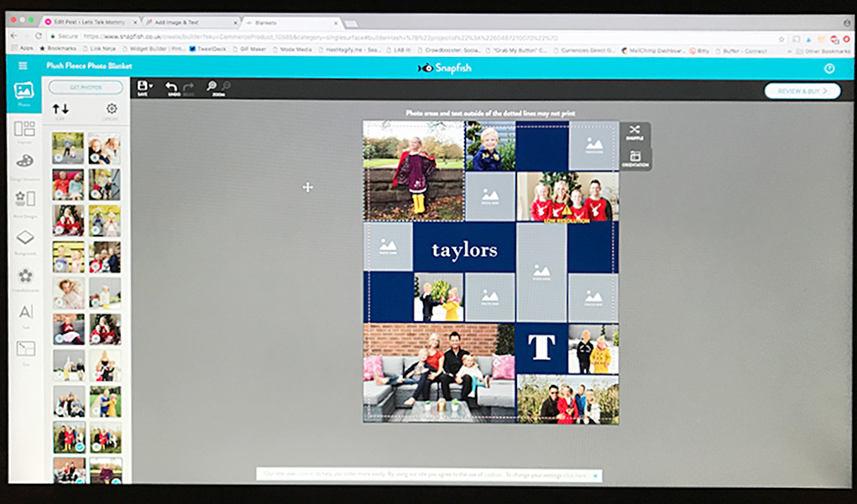The image size is (857, 504).
Task: Open a new browser tab
Action: tap(351, 23)
